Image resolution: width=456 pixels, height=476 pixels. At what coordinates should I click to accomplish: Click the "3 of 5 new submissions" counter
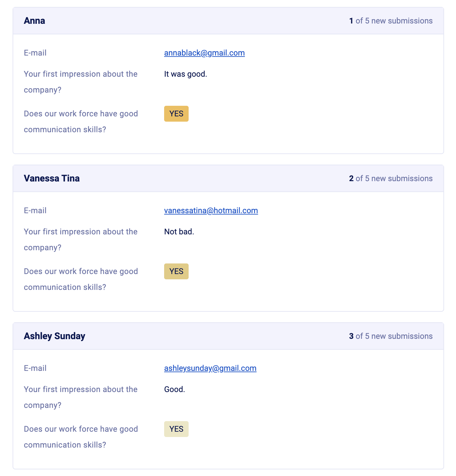pos(390,336)
